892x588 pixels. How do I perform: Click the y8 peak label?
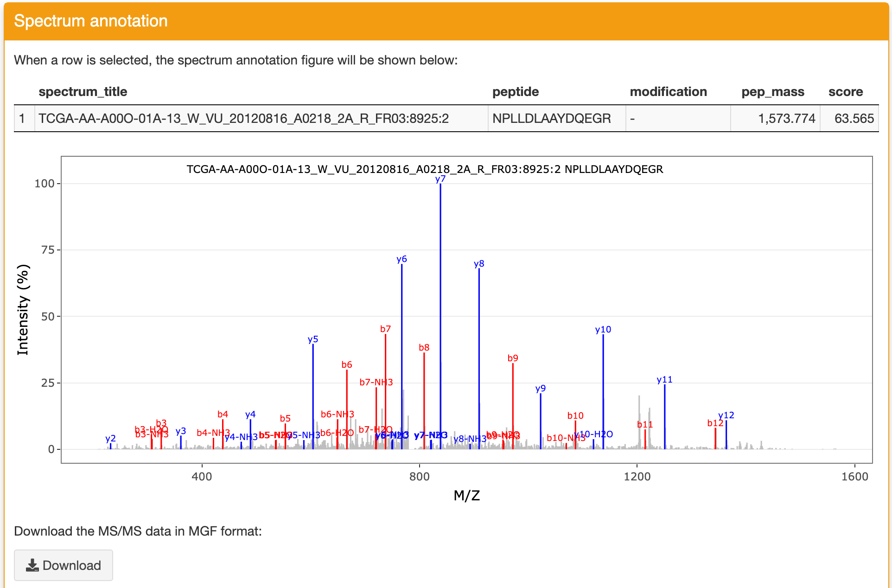coord(479,264)
